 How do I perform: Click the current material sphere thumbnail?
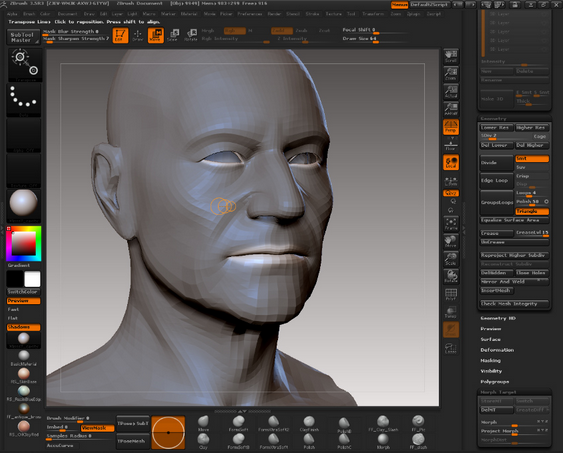click(23, 204)
